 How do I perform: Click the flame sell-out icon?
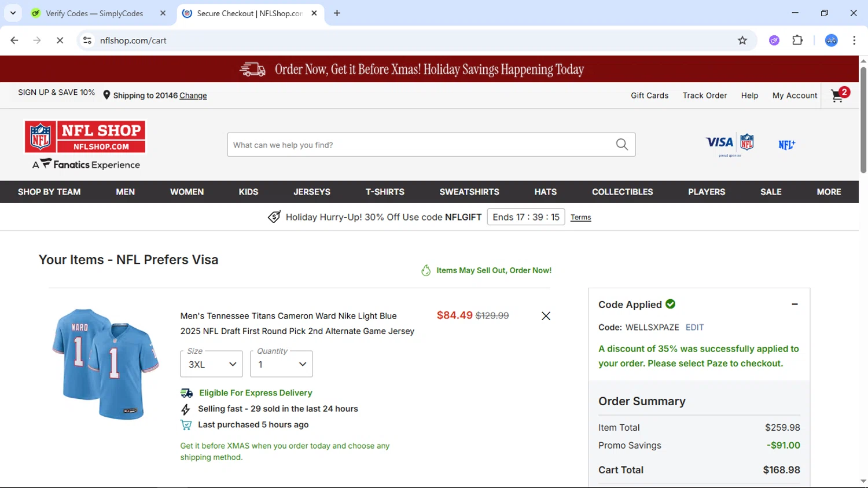(426, 270)
